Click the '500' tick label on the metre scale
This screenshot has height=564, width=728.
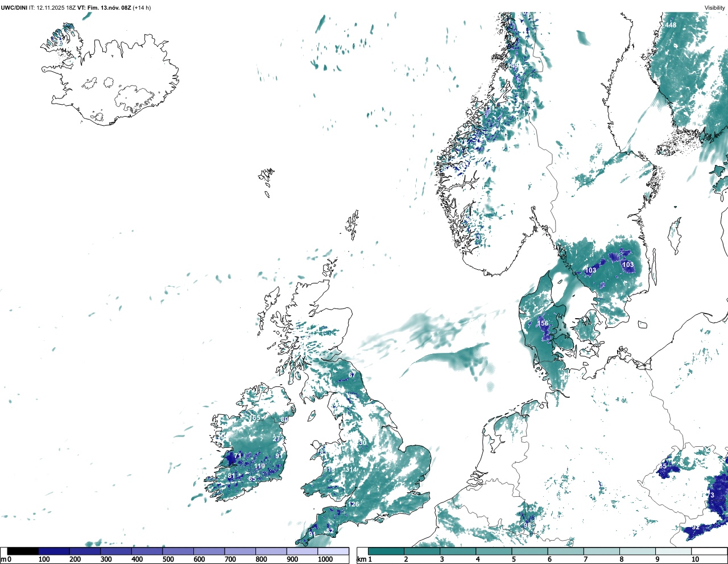[x=168, y=559]
